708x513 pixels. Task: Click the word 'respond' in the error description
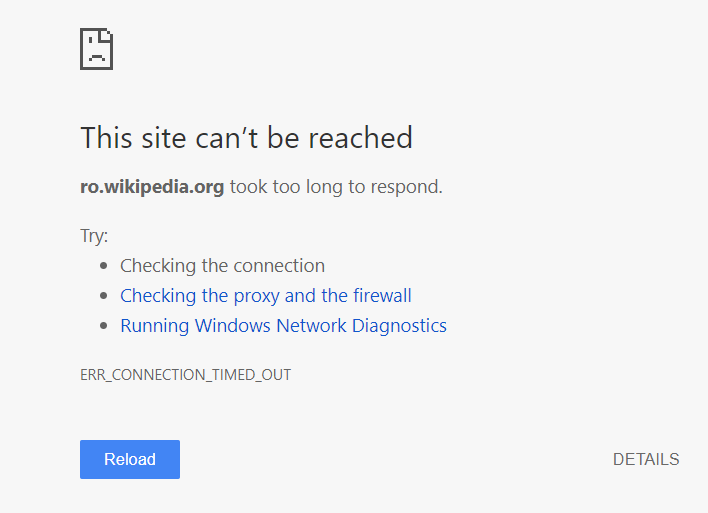(406, 187)
